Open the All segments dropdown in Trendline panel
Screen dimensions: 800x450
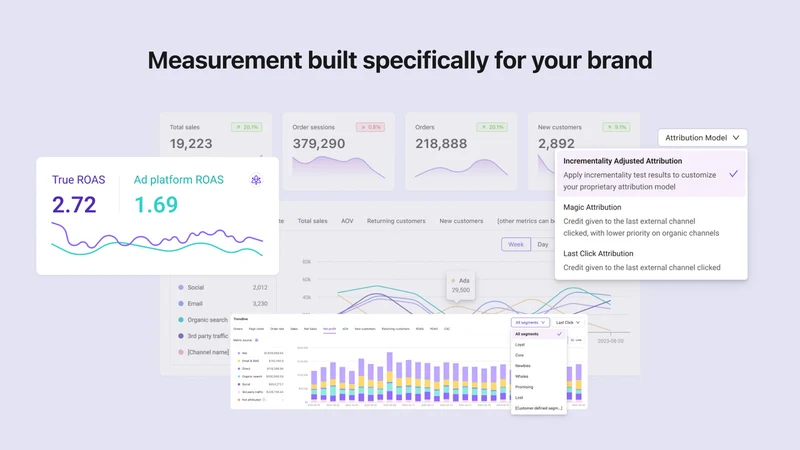coord(530,322)
